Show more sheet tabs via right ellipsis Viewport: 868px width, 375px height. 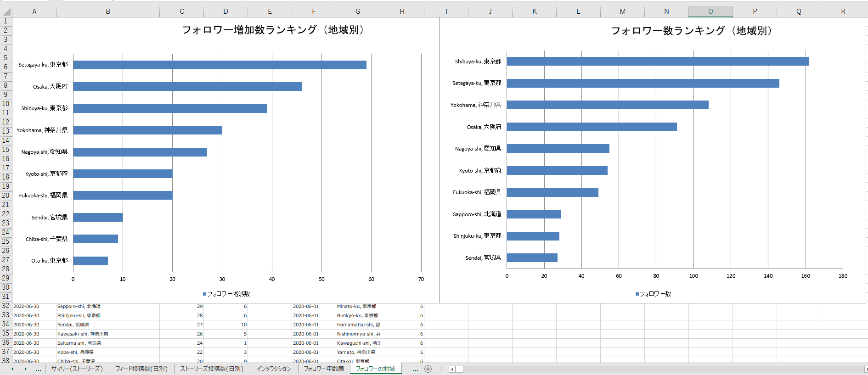point(415,369)
